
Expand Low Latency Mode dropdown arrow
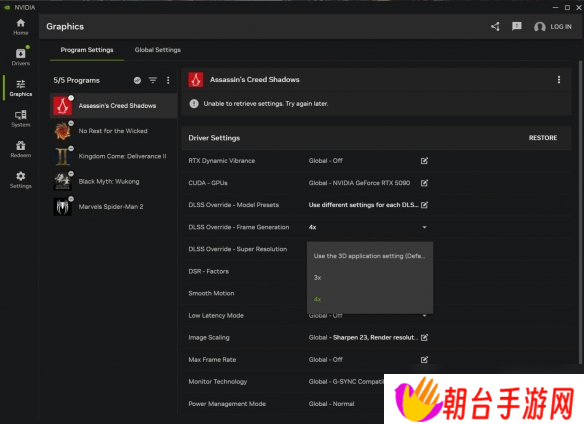(x=424, y=316)
